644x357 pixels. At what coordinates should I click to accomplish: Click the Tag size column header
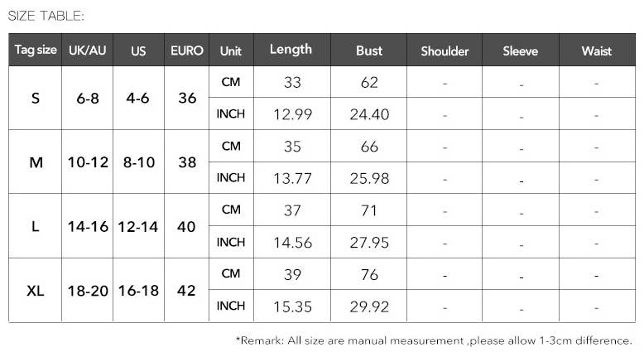tap(36, 51)
